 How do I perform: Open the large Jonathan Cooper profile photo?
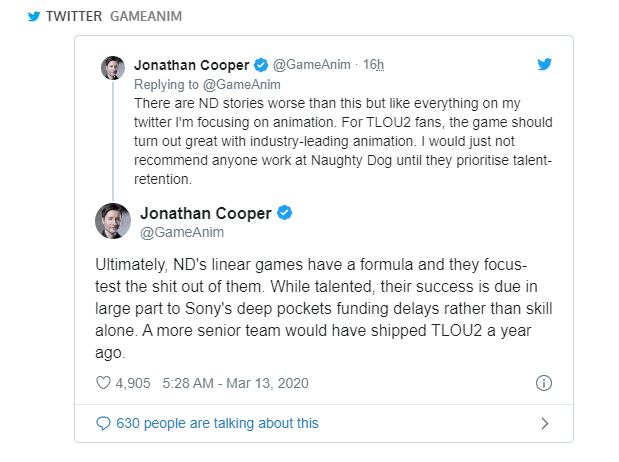click(113, 221)
